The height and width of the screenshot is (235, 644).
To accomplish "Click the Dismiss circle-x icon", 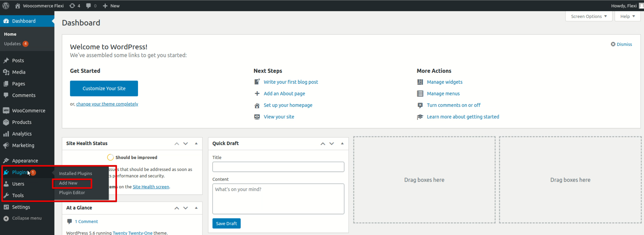I will (x=613, y=44).
